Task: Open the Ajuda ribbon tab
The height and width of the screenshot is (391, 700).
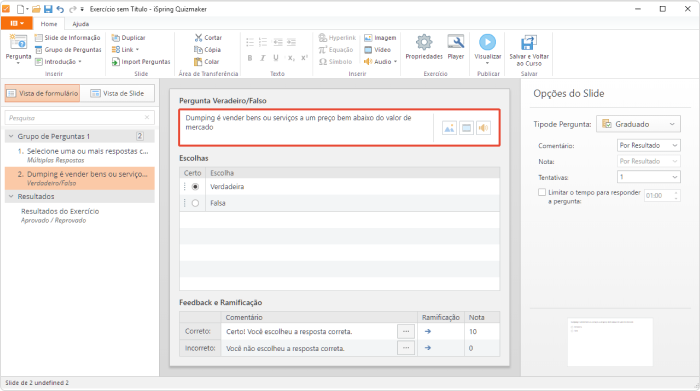Action: click(81, 24)
